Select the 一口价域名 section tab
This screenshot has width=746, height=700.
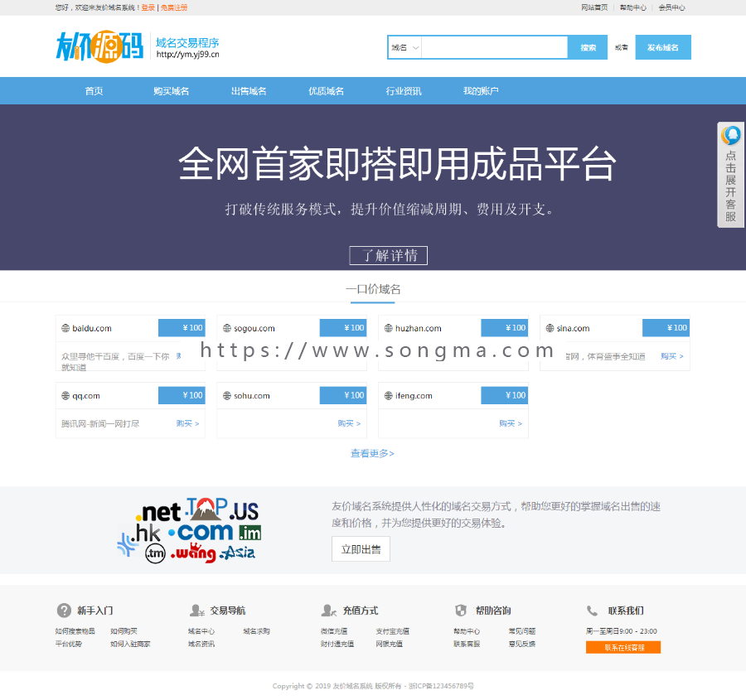[374, 289]
